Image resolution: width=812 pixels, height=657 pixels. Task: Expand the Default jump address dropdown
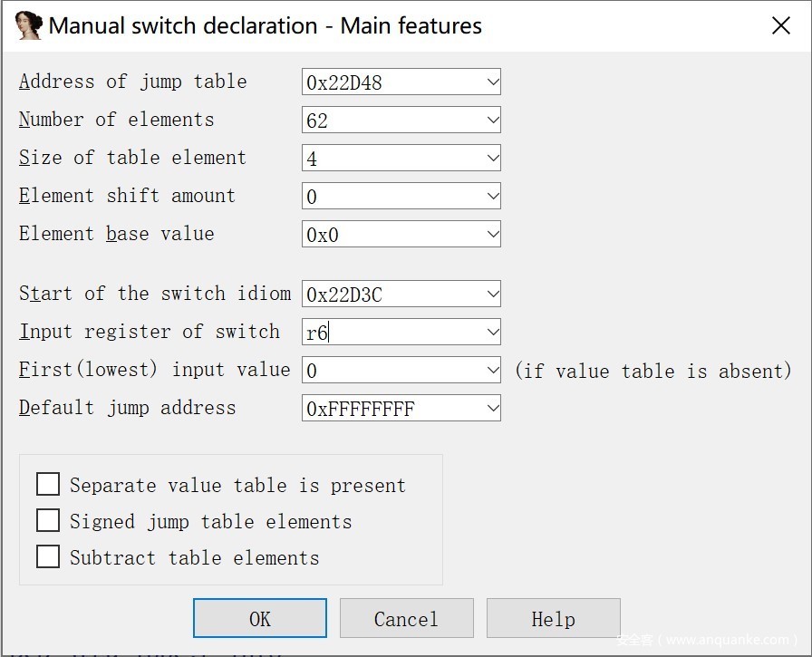tap(492, 409)
